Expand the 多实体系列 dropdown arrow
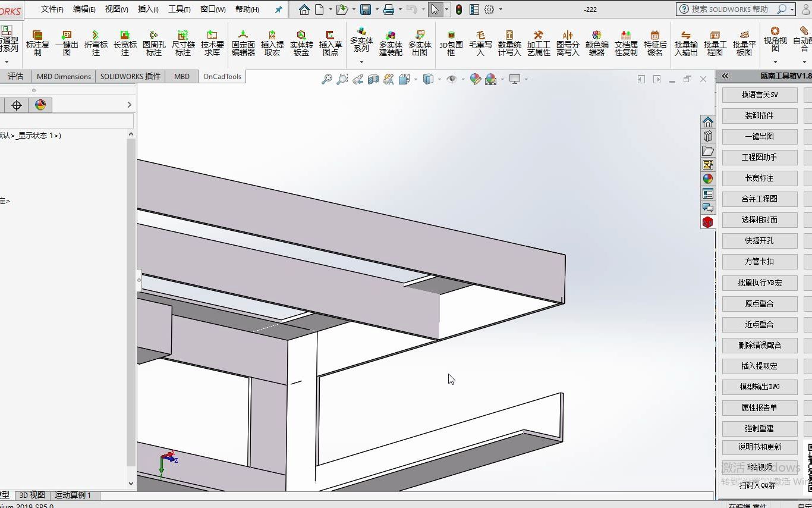 361,62
